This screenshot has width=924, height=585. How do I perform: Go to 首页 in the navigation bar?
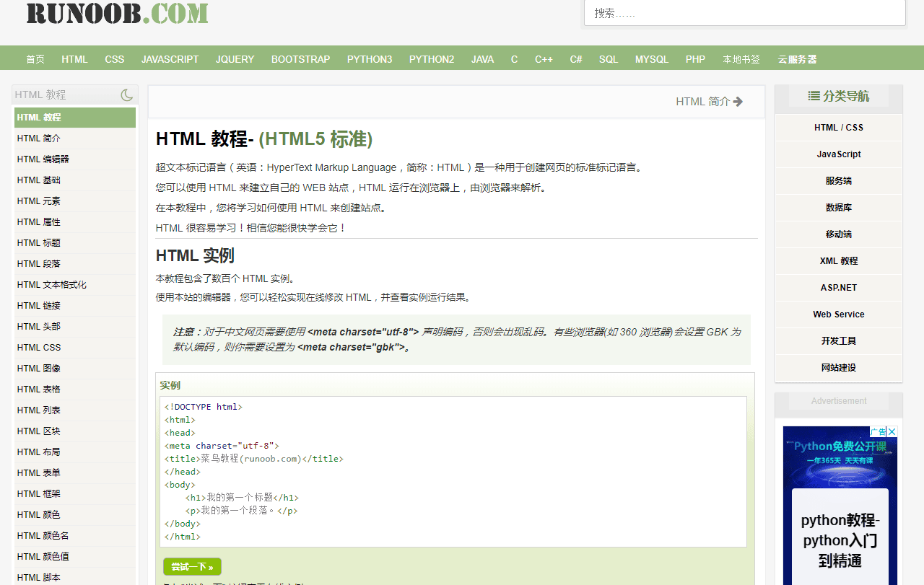pyautogui.click(x=35, y=59)
